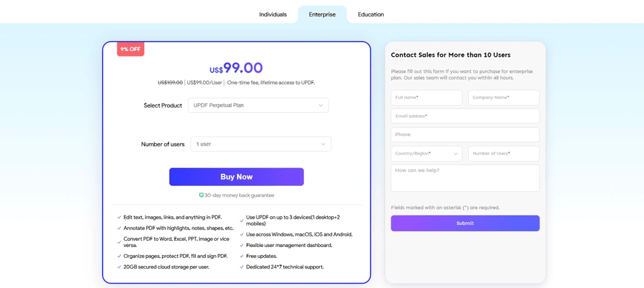The width and height of the screenshot is (644, 288).
Task: Click checkmark beside '20GB secured cloud storage'
Action: point(119,267)
